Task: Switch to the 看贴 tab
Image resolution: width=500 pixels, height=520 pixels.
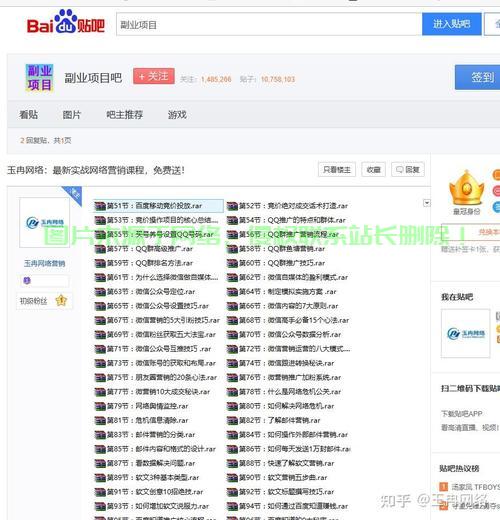Action: 29,115
